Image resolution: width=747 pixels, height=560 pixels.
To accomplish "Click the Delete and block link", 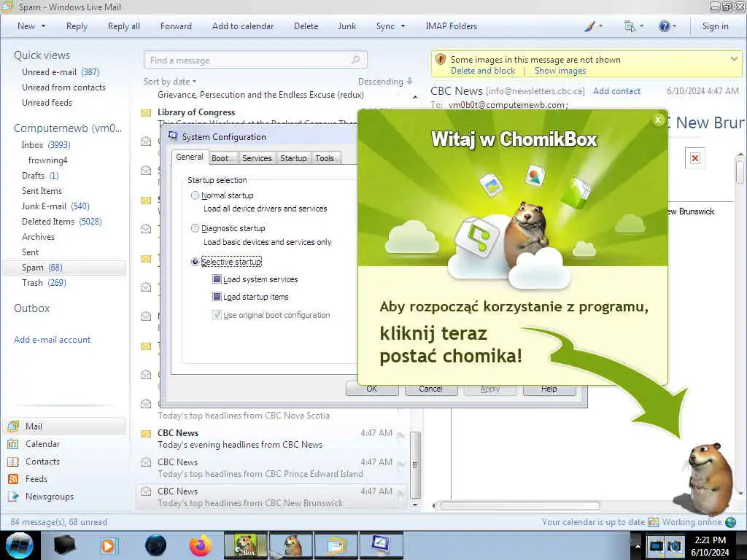I will point(483,71).
